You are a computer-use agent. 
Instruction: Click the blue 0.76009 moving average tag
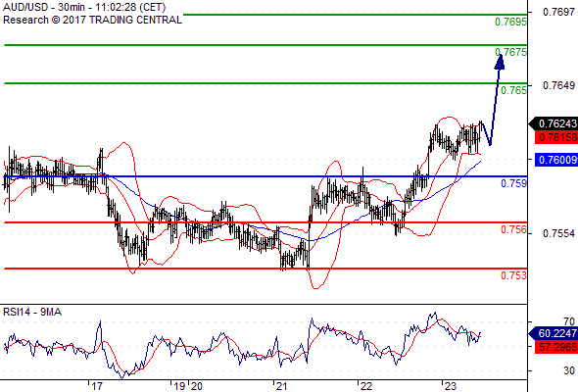click(555, 160)
